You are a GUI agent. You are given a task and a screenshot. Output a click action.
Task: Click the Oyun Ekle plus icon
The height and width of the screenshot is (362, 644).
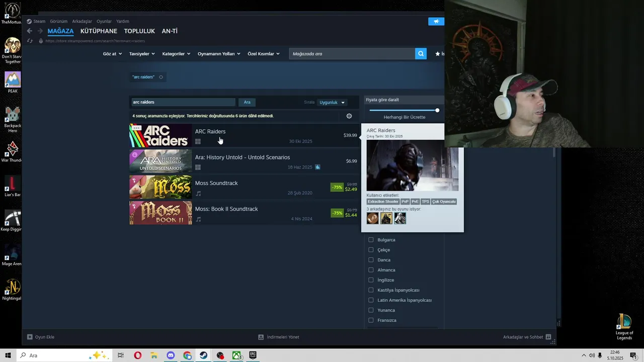point(30,337)
